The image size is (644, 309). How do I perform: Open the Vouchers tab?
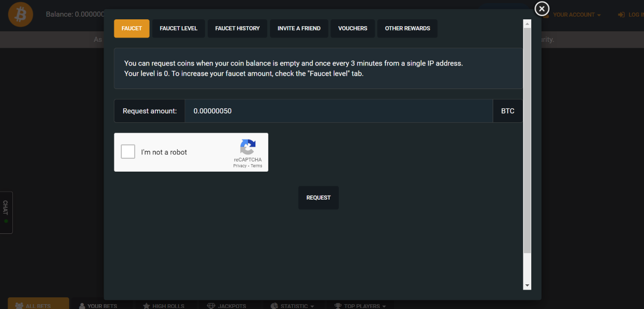(x=353, y=28)
